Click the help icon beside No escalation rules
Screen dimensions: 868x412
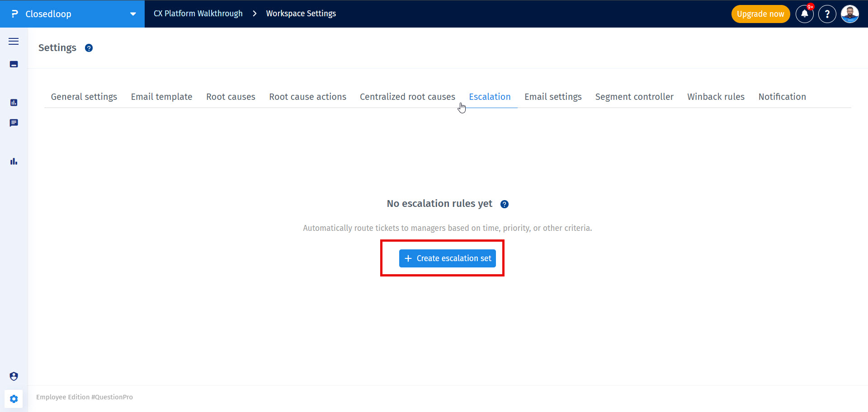click(x=505, y=204)
